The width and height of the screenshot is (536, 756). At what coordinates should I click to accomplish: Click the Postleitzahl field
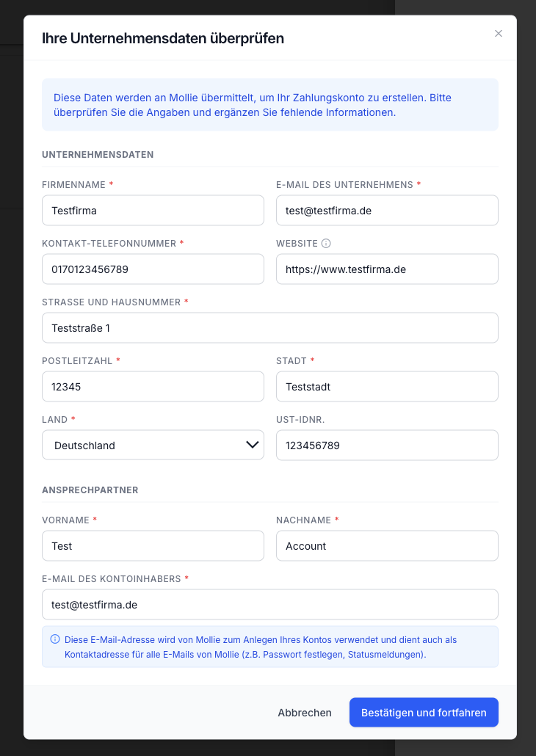[153, 387]
